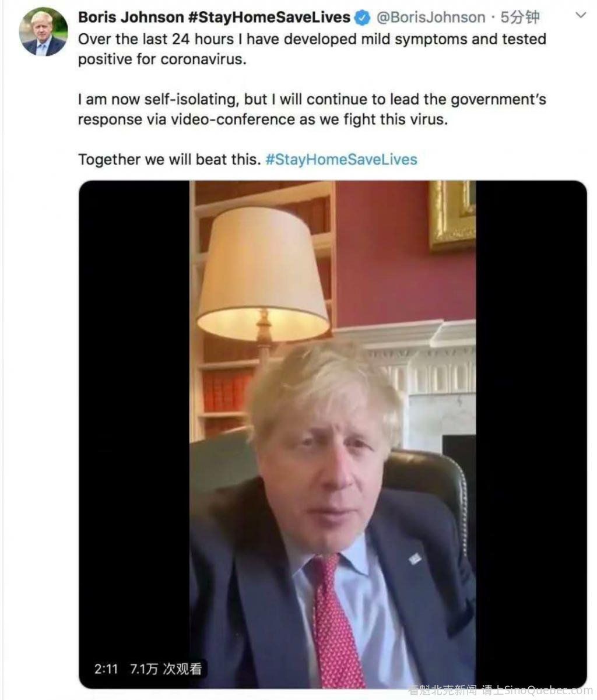597x700 pixels.
Task: Click the 2:11 video duration label
Action: [x=106, y=669]
